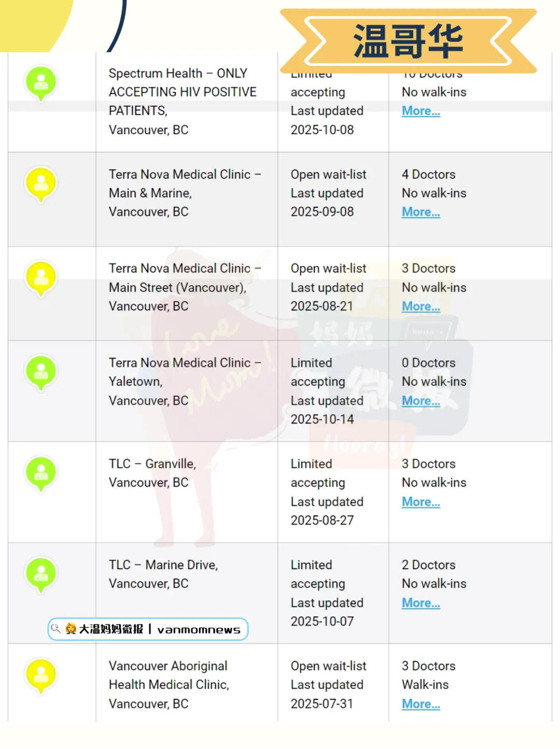Click yellow pin beside Terra Nova Main Street

[x=41, y=278]
